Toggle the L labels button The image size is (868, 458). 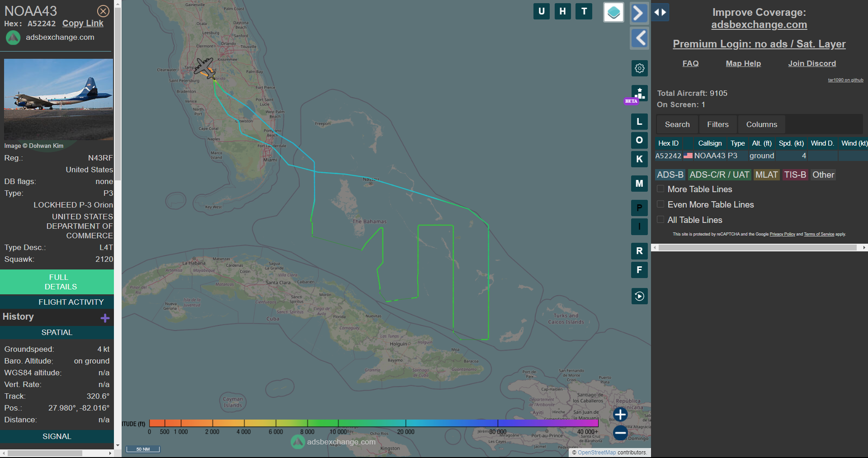639,122
